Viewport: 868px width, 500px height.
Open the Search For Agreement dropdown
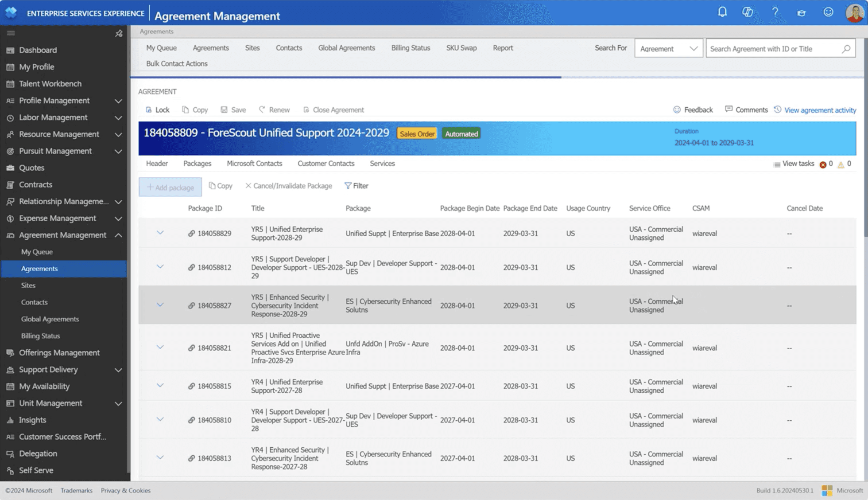(668, 49)
